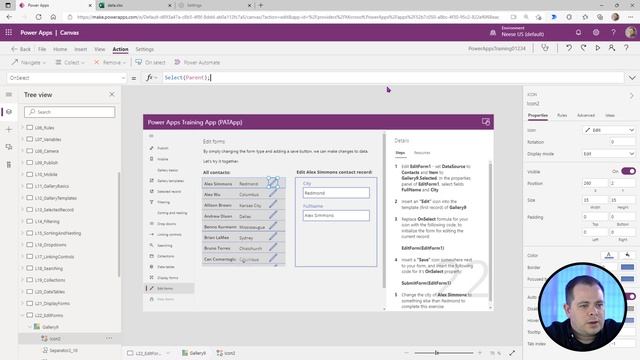Viewport: 640px width, 360px height.
Task: Collapse the Gallery9 tree node
Action: 30,327
